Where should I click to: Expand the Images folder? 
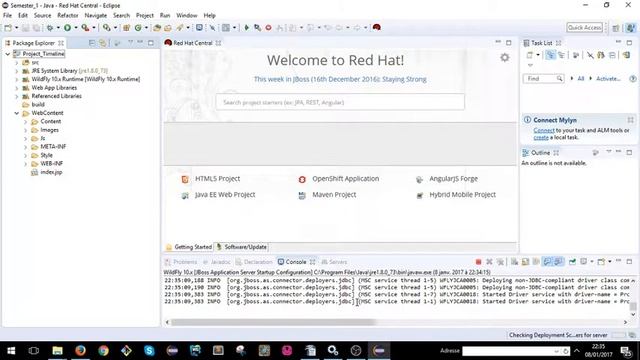tap(26, 130)
